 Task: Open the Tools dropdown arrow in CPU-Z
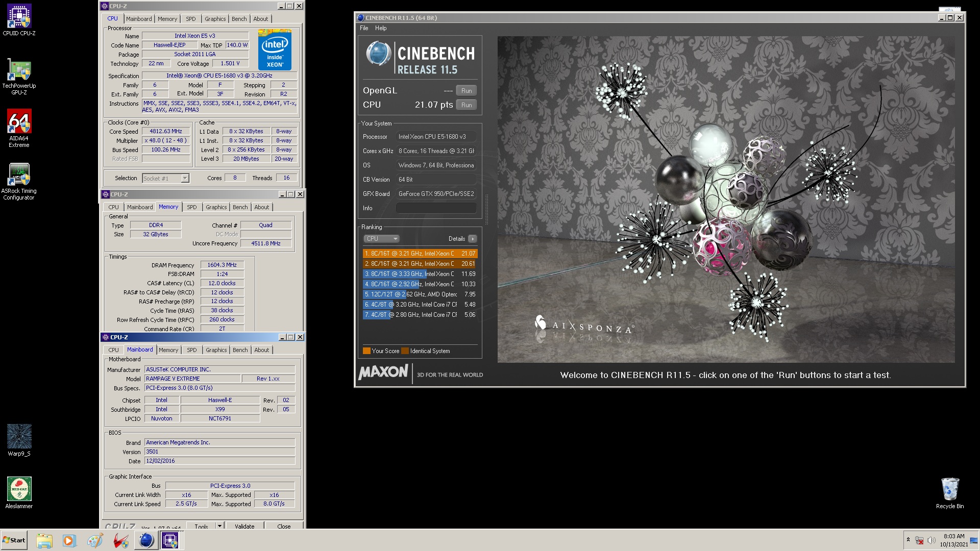pyautogui.click(x=219, y=526)
